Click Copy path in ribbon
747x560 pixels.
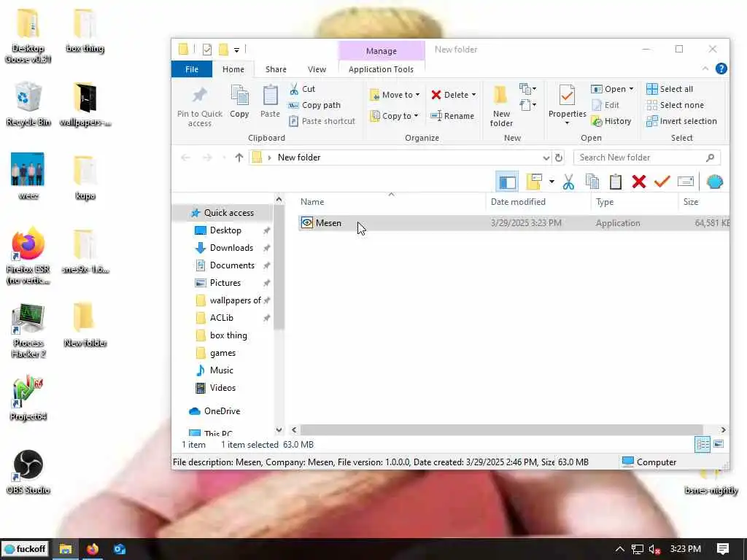coord(315,105)
